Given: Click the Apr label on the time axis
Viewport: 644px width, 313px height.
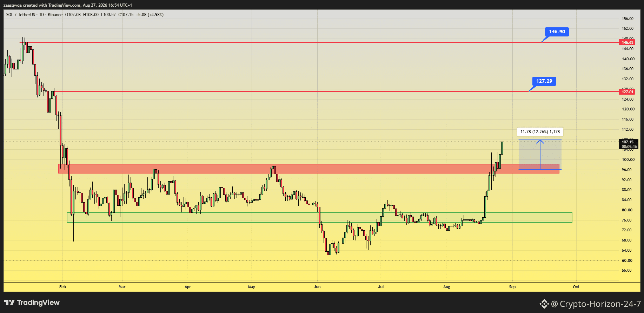Looking at the screenshot, I should pos(188,287).
